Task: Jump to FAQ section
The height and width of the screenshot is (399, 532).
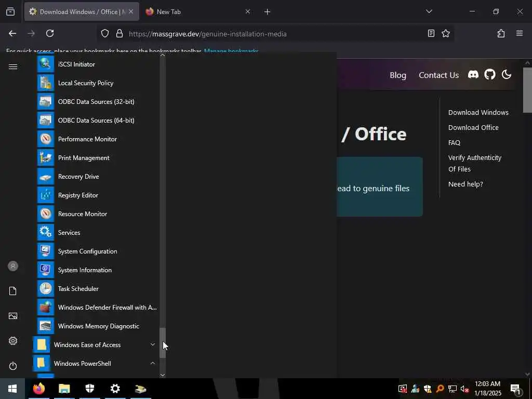Action: (x=454, y=143)
